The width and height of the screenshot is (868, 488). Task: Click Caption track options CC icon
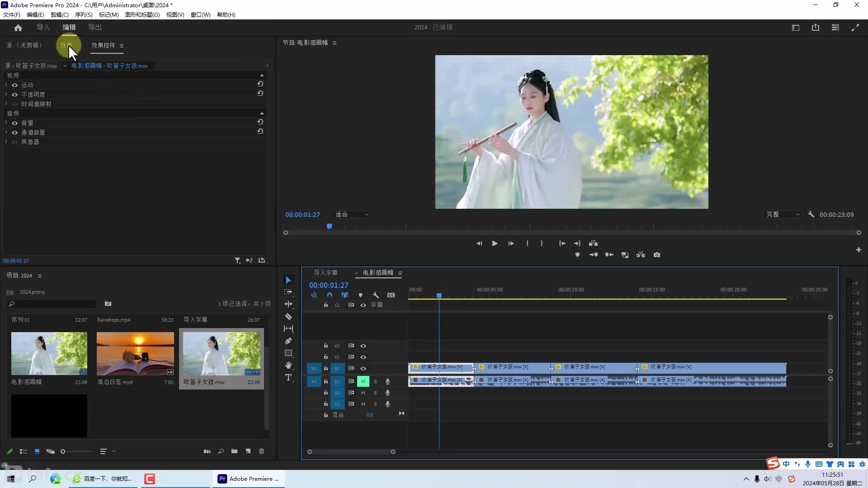[391, 295]
